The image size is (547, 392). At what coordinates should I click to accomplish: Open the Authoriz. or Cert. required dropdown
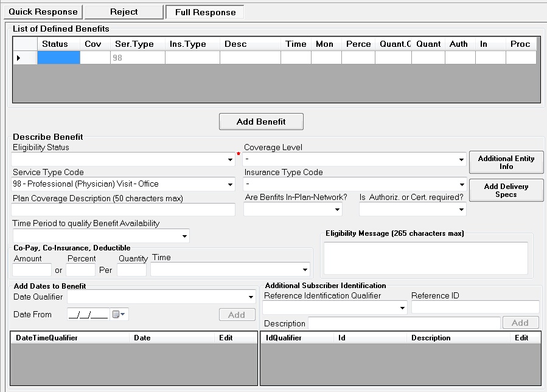(x=462, y=210)
